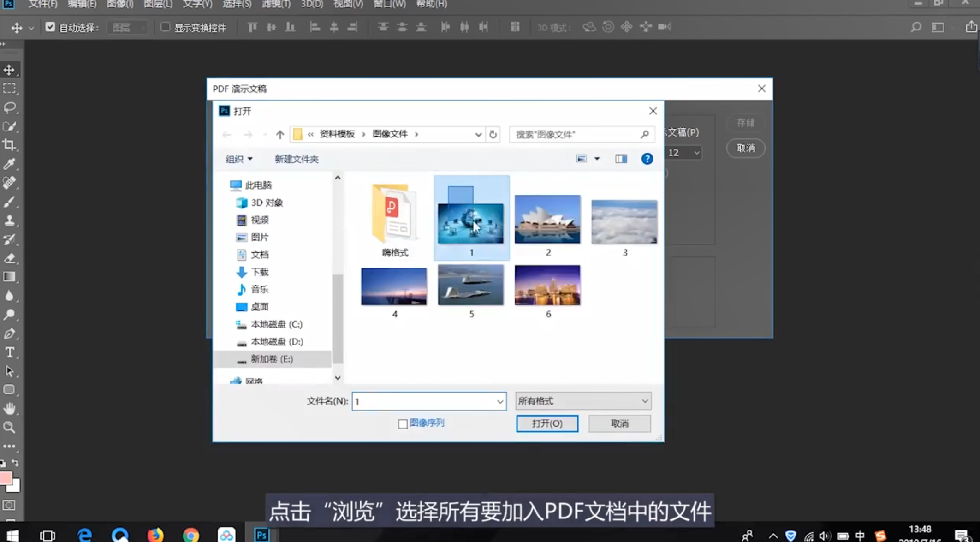Open the view options dropdown arrow
Image resolution: width=980 pixels, height=542 pixels.
(597, 159)
